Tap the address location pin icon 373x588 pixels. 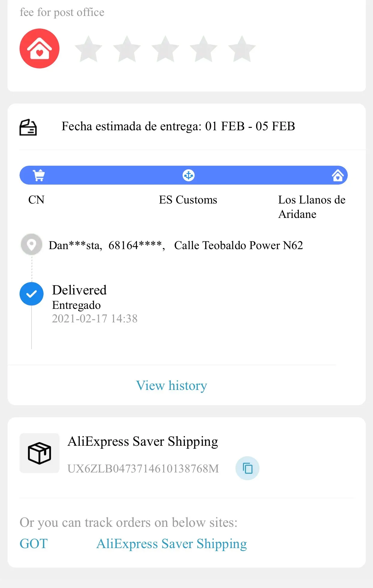pyautogui.click(x=31, y=245)
